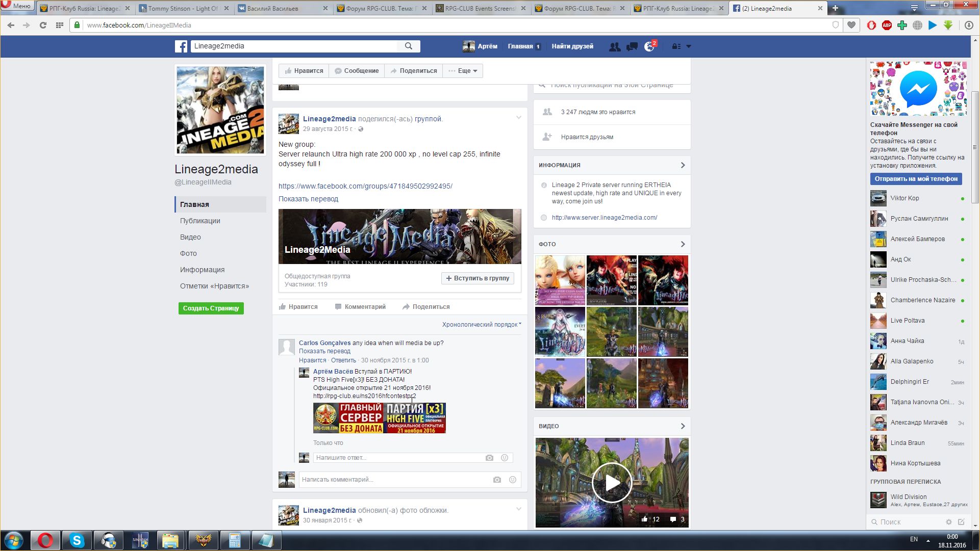Open notifications globe with badge
980x551 pixels.
tap(649, 46)
